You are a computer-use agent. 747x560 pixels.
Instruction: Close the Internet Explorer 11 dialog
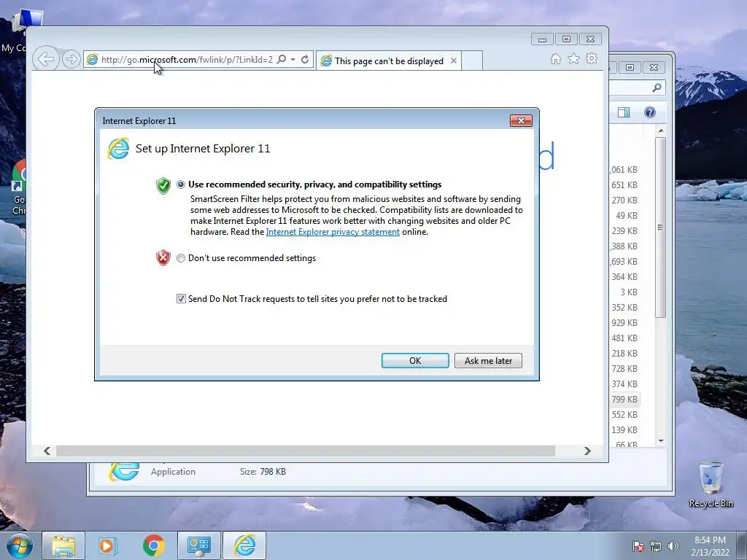pyautogui.click(x=521, y=120)
